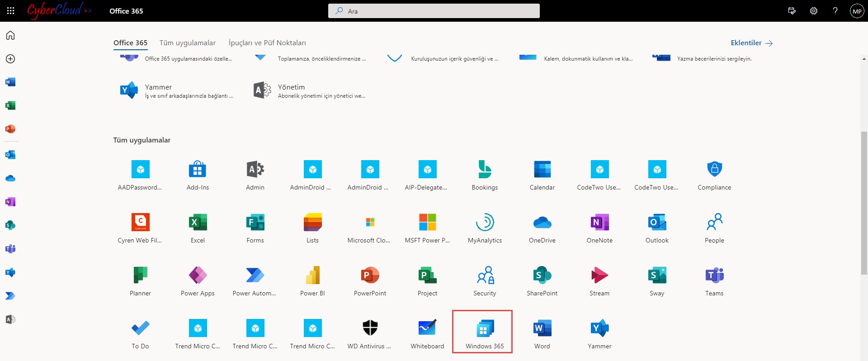Open the Sway app tile
The width and height of the screenshot is (868, 361).
pyautogui.click(x=657, y=281)
